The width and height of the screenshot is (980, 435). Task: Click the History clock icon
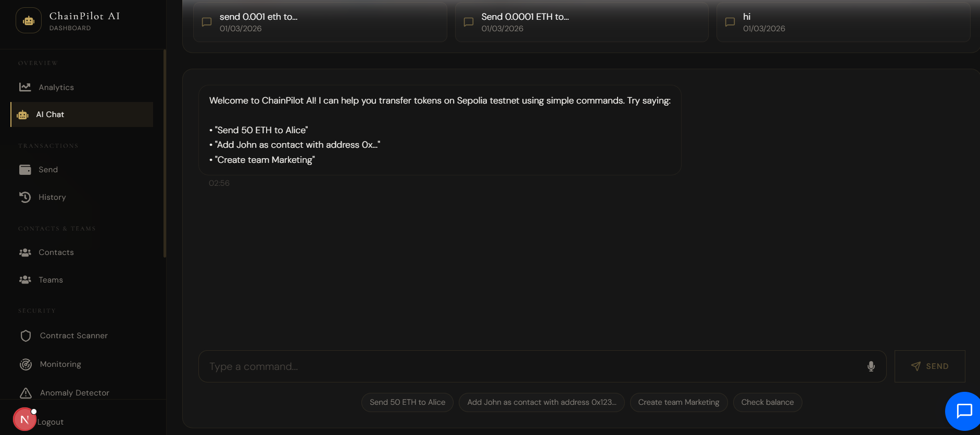[25, 197]
